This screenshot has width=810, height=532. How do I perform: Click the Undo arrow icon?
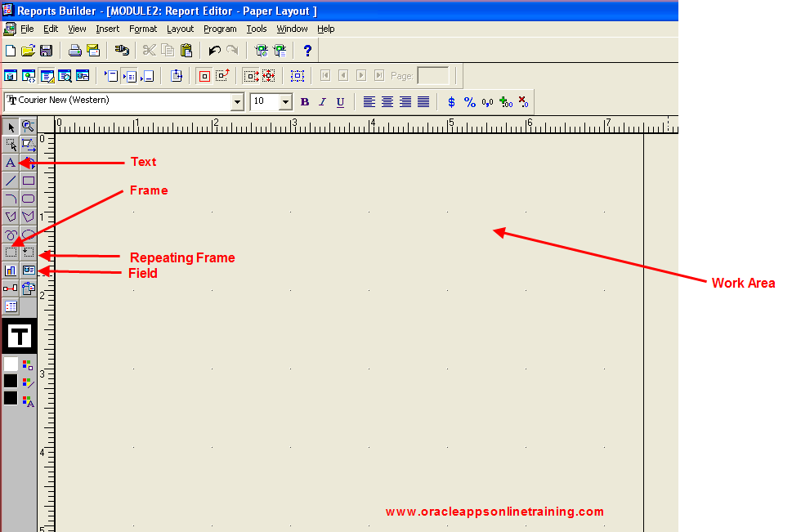pyautogui.click(x=214, y=50)
